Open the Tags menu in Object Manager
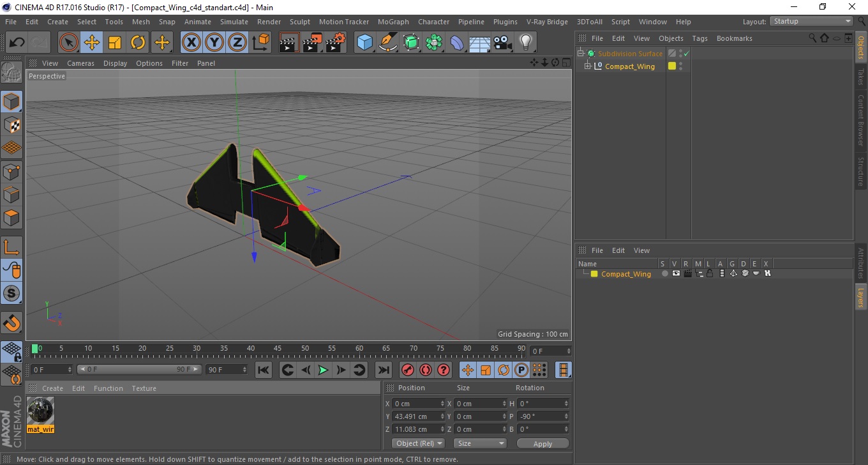This screenshot has width=868, height=465. pyautogui.click(x=700, y=38)
